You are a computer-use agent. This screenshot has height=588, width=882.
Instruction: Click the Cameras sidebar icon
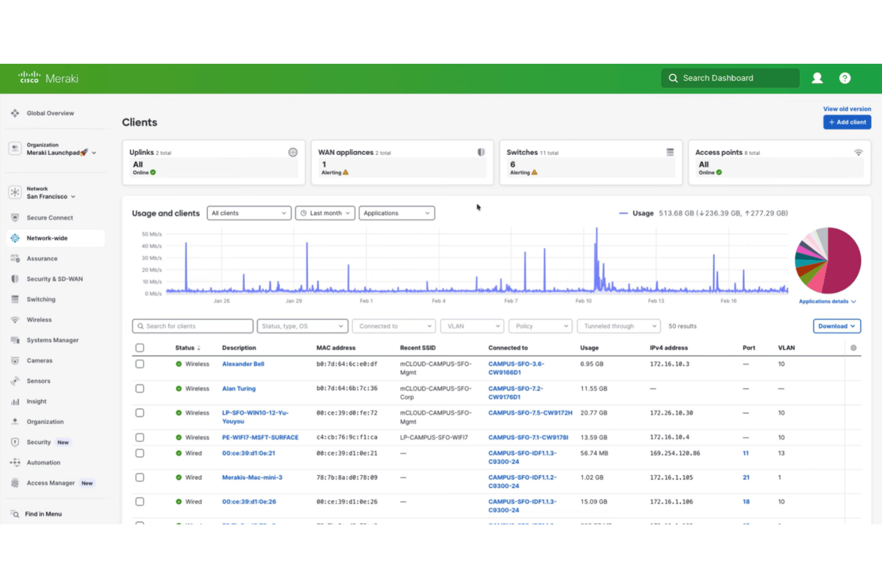point(15,360)
